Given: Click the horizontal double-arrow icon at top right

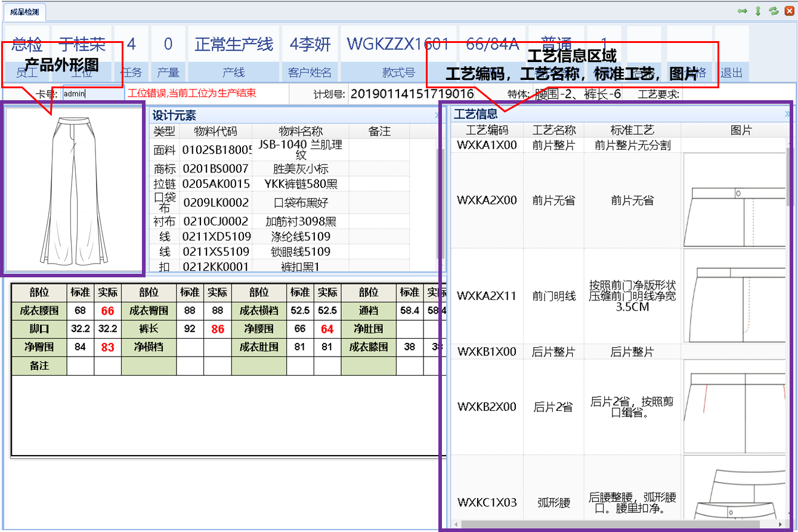Looking at the screenshot, I should click(x=743, y=11).
